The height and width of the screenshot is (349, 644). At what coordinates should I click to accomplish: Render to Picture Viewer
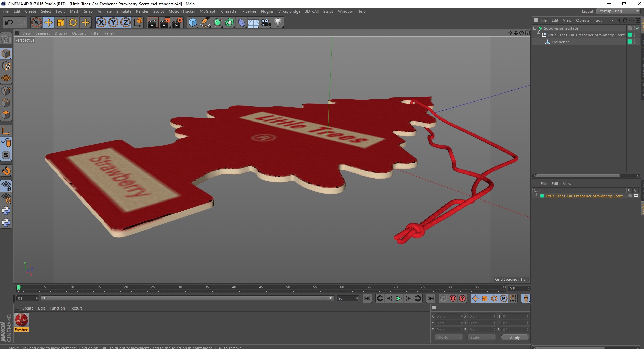point(165,23)
